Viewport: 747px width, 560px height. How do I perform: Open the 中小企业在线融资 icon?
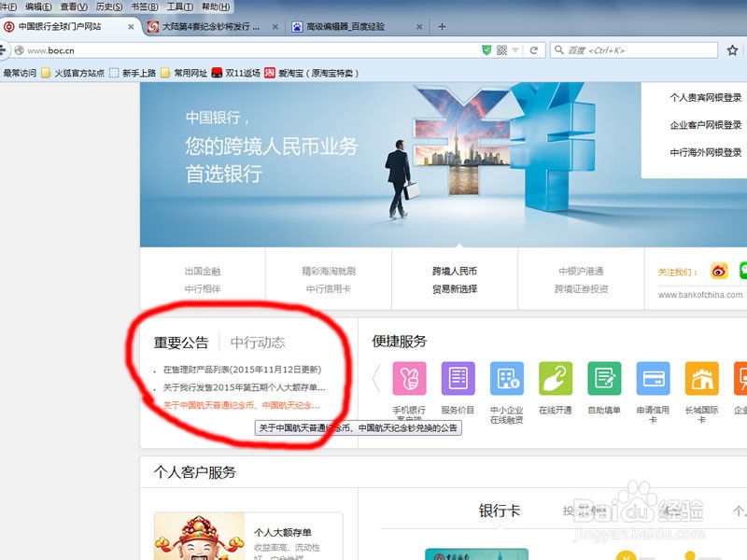pyautogui.click(x=507, y=378)
